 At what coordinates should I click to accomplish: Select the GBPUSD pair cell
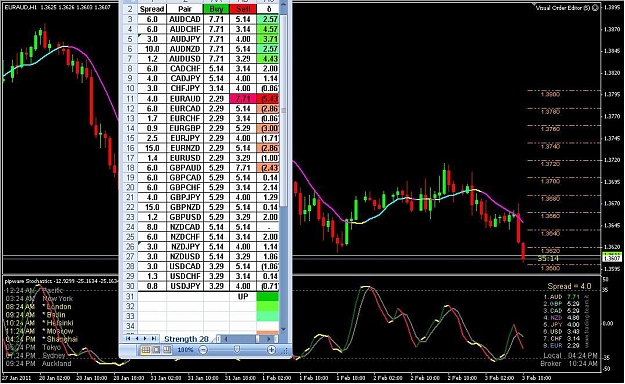[185, 217]
